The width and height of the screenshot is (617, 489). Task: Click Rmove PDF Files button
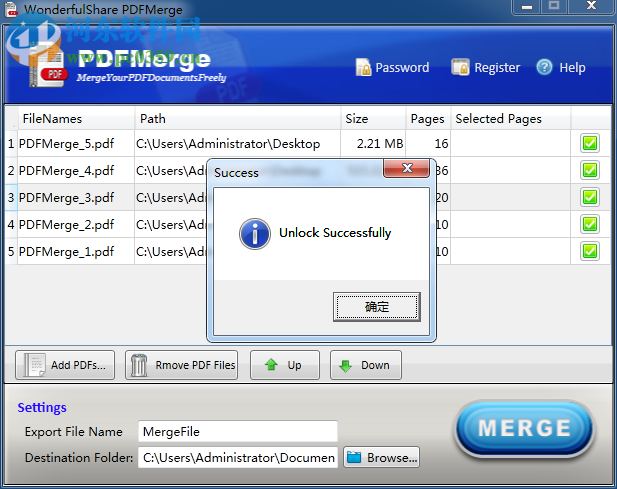(x=181, y=365)
